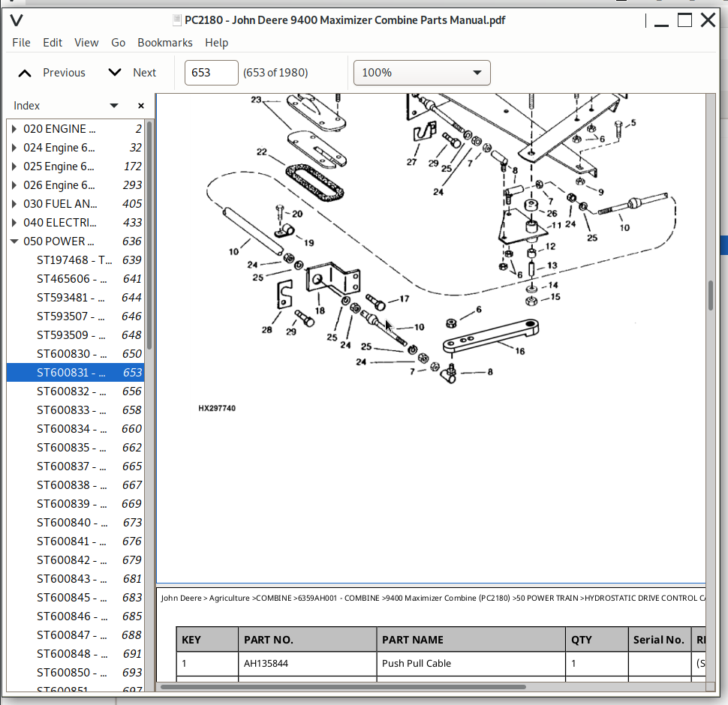Select index entry ST600834 page 660
The image size is (728, 705).
[x=75, y=428]
